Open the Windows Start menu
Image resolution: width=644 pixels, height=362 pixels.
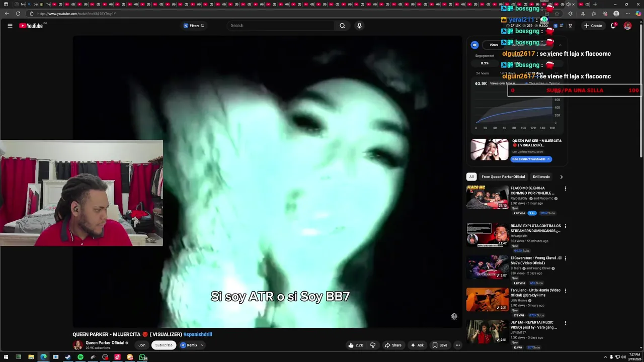(x=6, y=357)
